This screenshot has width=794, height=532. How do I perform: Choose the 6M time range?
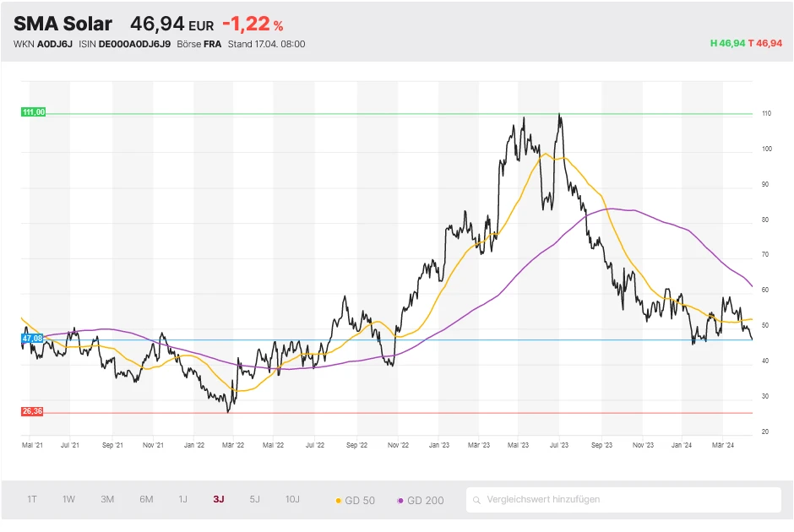pos(146,499)
